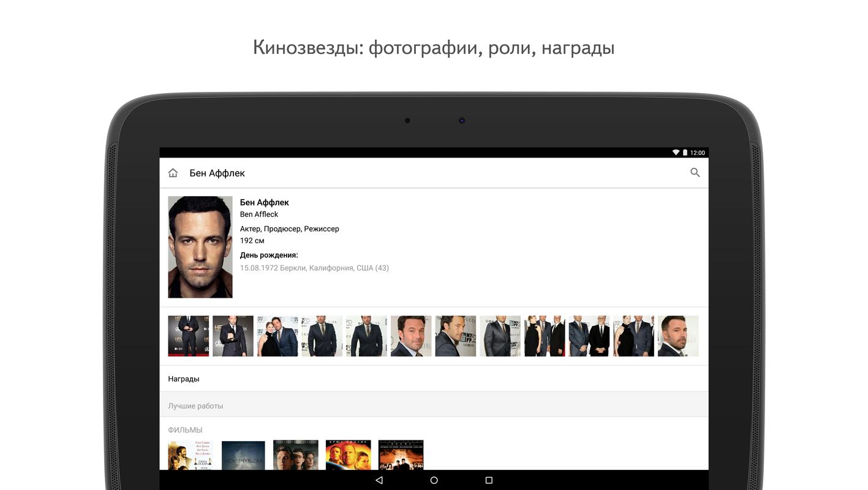
Task: Open the sixth photo in the gallery strip
Action: (x=411, y=336)
